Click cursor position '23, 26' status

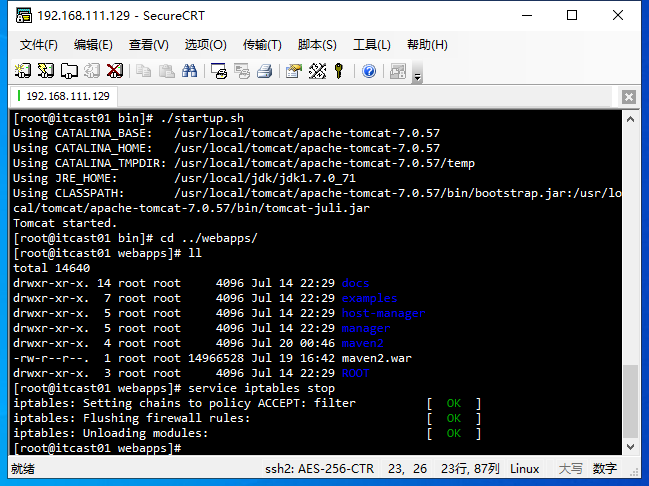407,469
